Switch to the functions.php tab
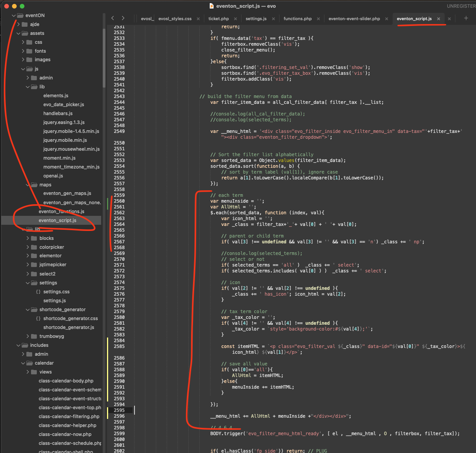This screenshot has height=453, width=476. (x=297, y=19)
